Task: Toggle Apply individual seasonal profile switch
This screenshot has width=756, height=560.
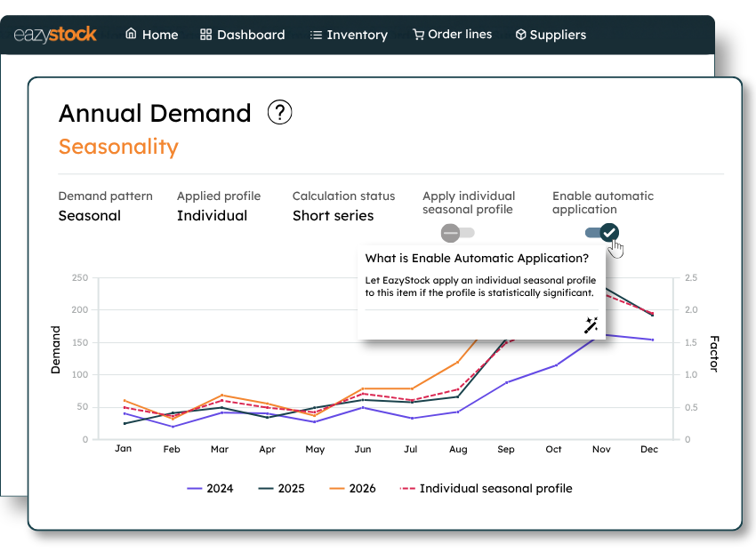Action: (457, 233)
